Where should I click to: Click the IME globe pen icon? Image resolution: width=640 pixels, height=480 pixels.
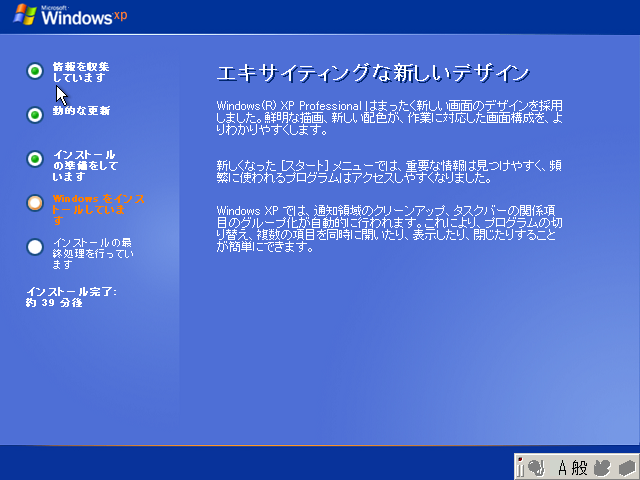pos(536,467)
